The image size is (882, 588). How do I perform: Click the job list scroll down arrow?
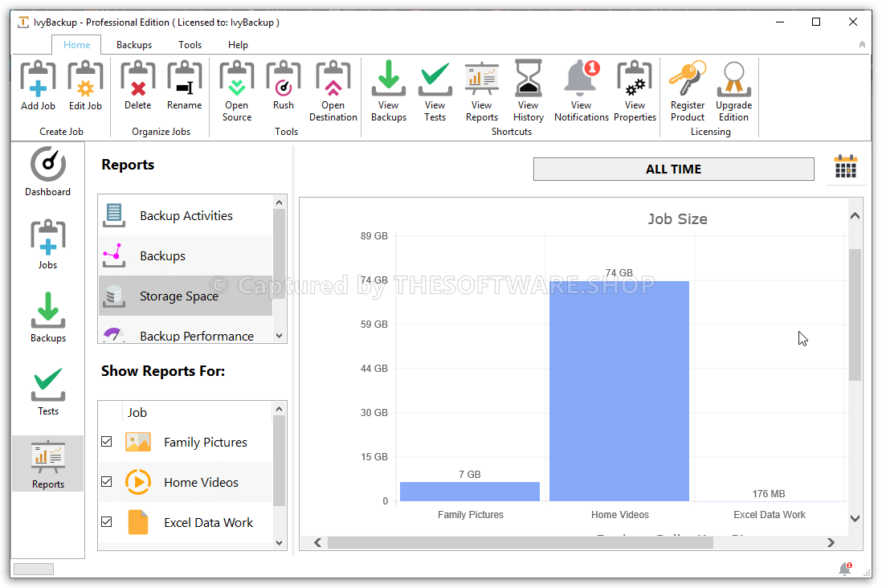point(280,542)
